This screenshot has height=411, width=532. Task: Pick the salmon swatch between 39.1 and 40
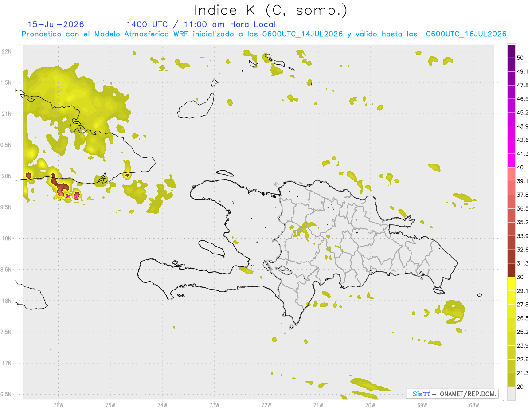tap(511, 174)
